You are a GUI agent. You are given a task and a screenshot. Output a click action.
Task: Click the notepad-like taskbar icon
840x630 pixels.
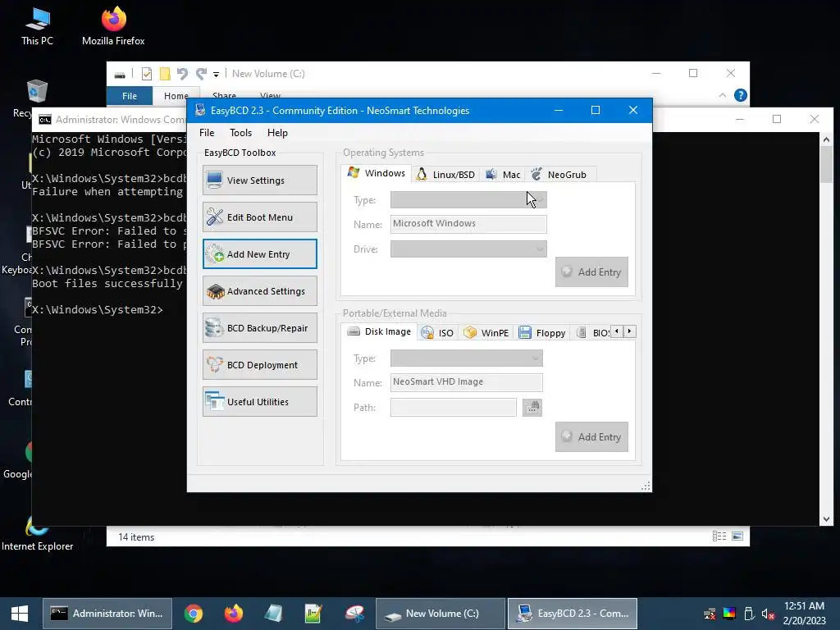coord(273,614)
